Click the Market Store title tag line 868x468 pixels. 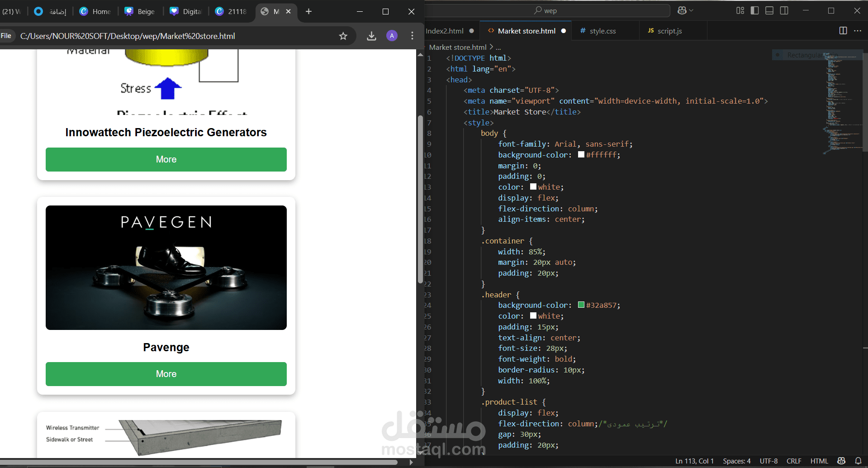coord(522,112)
